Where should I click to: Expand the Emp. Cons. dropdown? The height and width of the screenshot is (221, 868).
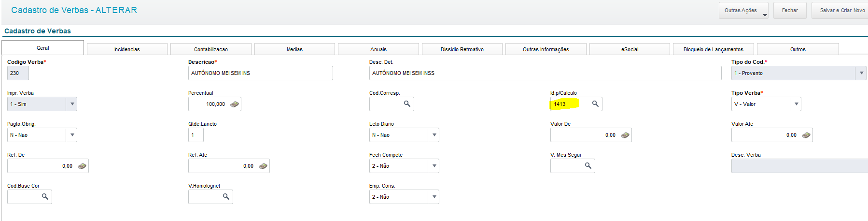click(434, 197)
